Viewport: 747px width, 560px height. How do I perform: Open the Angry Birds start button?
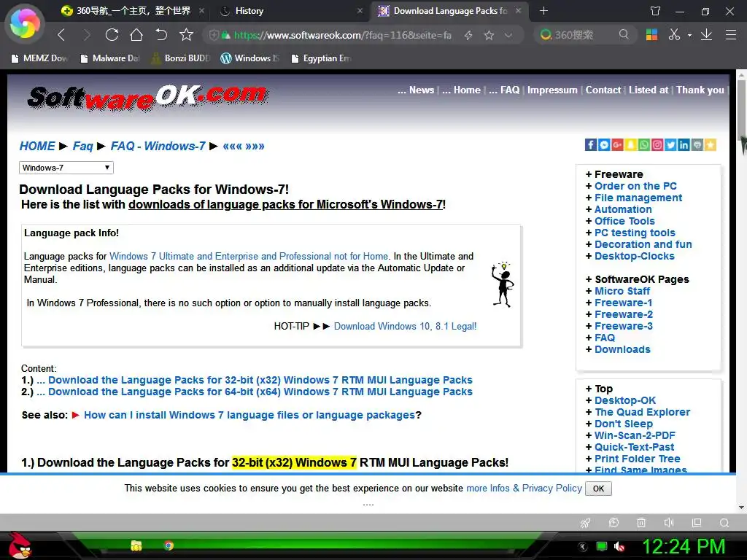tap(19, 545)
